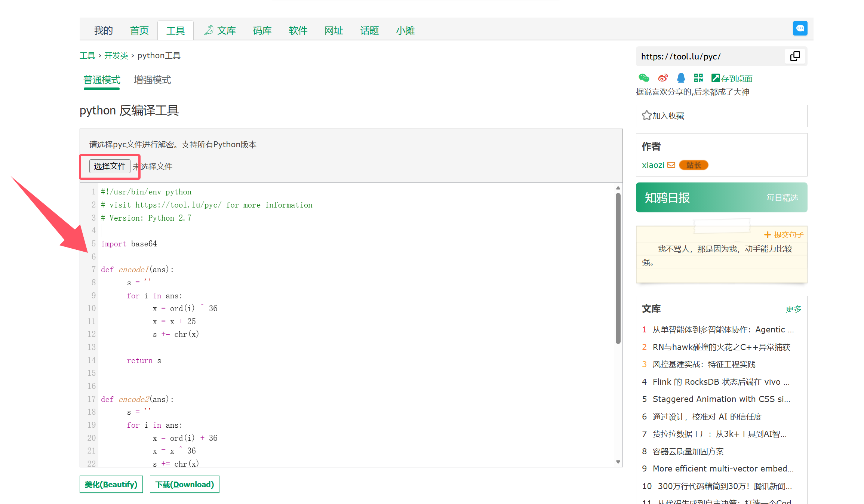Open the 文库 menu item
This screenshot has width=864, height=504.
pos(220,30)
